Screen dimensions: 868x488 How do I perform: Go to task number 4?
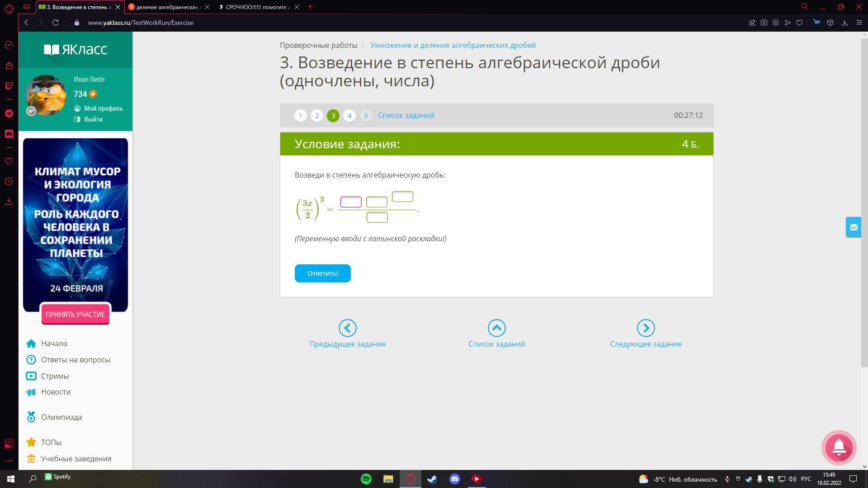[349, 116]
